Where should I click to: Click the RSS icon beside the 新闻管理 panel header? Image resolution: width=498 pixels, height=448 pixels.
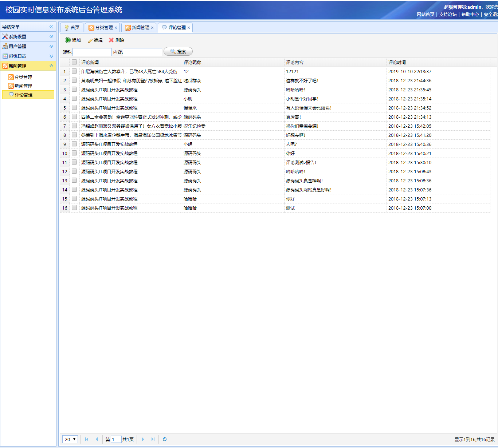click(x=5, y=66)
